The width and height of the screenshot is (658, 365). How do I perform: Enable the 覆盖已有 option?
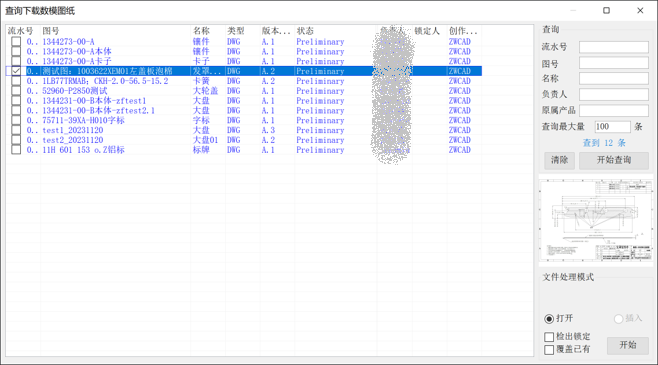pyautogui.click(x=549, y=349)
